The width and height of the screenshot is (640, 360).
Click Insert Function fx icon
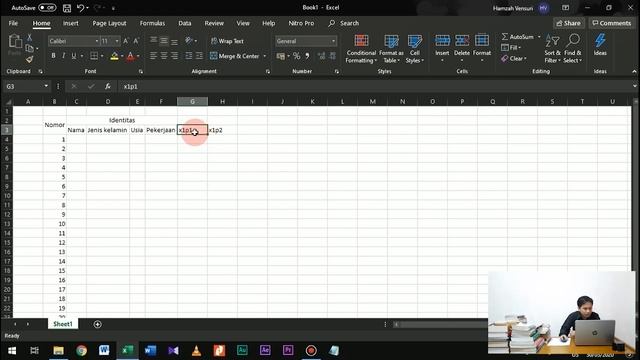point(107,87)
